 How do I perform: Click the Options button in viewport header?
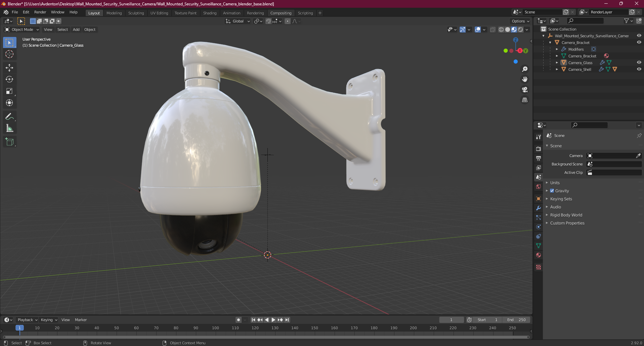coord(520,21)
